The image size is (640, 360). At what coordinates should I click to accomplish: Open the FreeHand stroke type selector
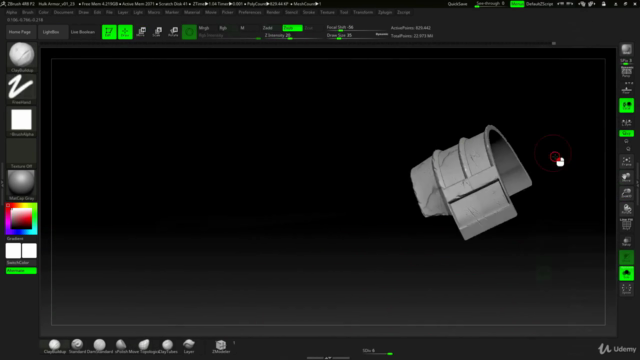(x=21, y=87)
